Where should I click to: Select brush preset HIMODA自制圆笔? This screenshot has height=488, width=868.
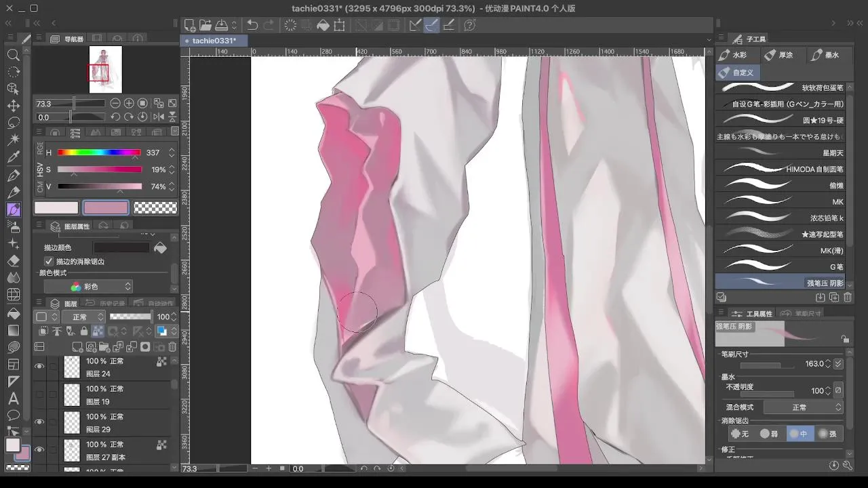(781, 169)
